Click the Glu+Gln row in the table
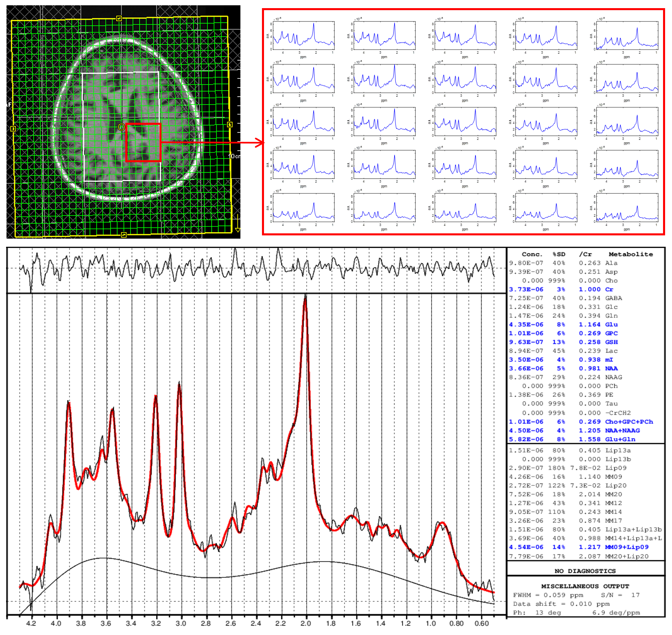Screen dimensions: 672x635 click(585, 439)
